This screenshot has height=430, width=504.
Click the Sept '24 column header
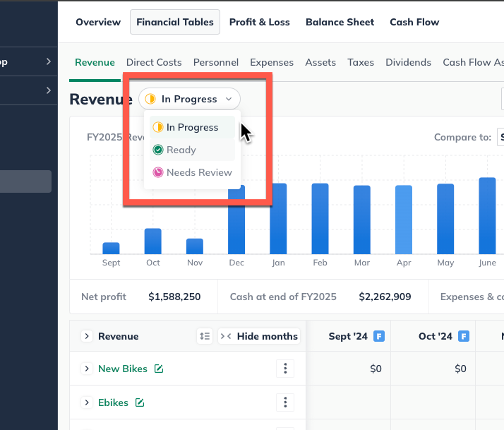tap(348, 336)
